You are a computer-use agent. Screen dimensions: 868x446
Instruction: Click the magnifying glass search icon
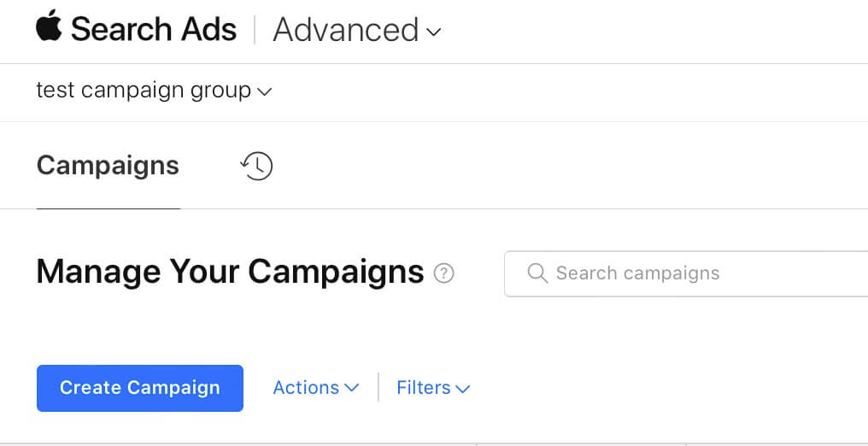(537, 273)
